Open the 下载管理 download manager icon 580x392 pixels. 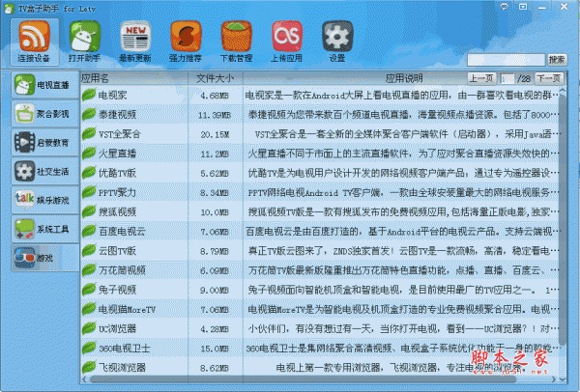click(x=237, y=42)
